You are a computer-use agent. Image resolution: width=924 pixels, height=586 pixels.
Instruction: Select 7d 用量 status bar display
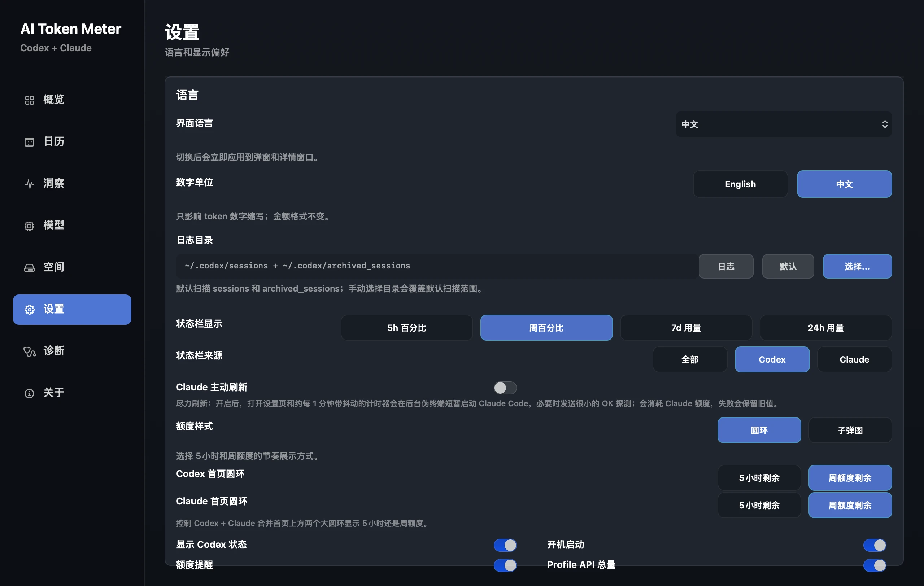[686, 328]
